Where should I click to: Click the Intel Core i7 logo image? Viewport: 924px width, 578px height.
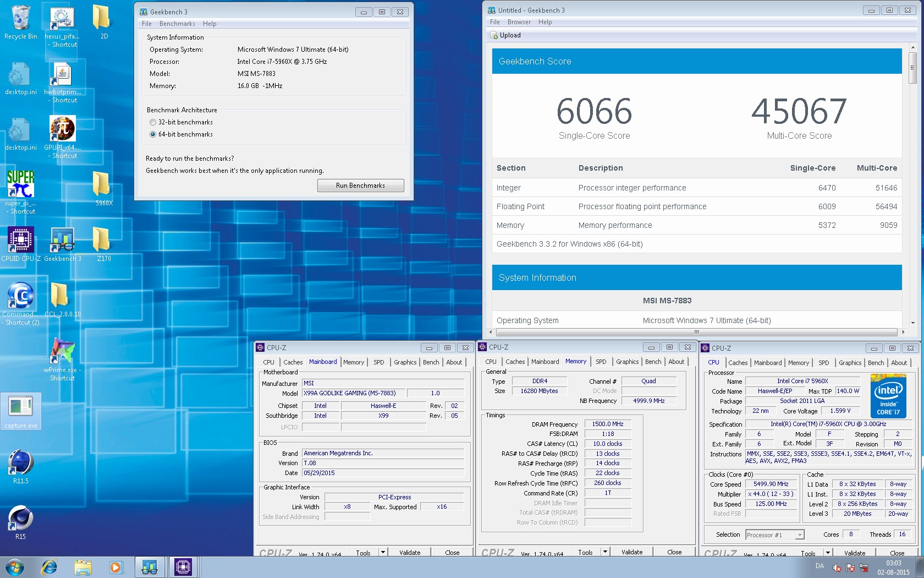[x=888, y=396]
